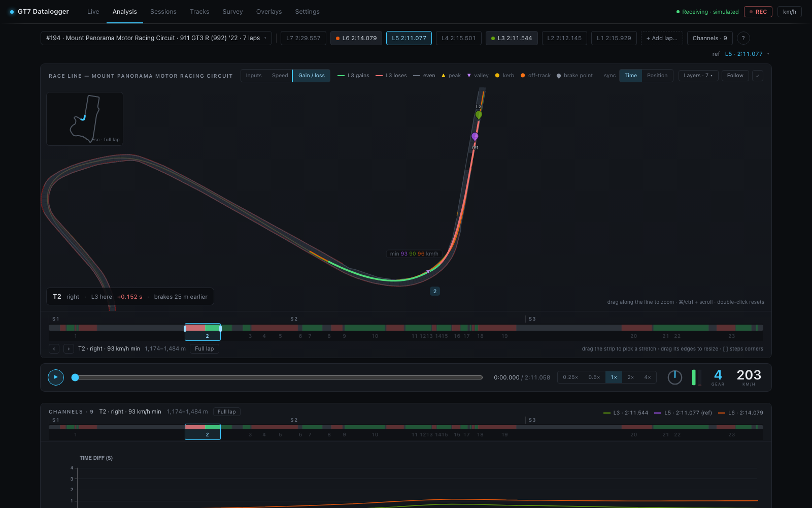Open the Settings tab
This screenshot has width=812, height=508.
tap(308, 12)
